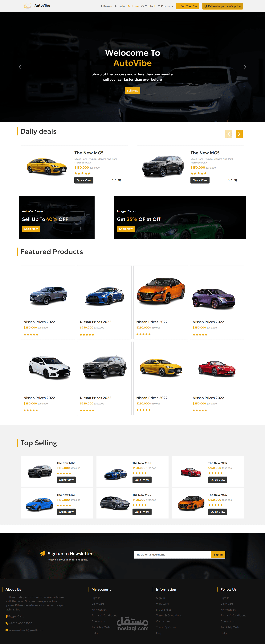Click the Egypt, Cairo location pin icon
The width and height of the screenshot is (265, 644).
[x=7, y=617]
